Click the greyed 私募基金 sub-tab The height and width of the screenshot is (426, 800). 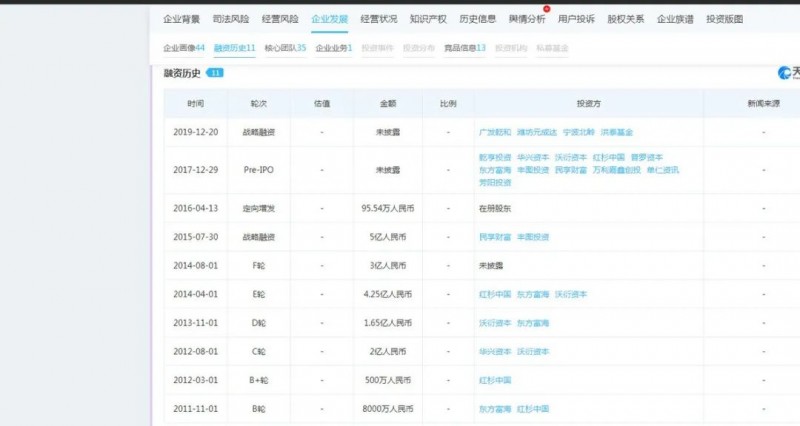click(552, 48)
